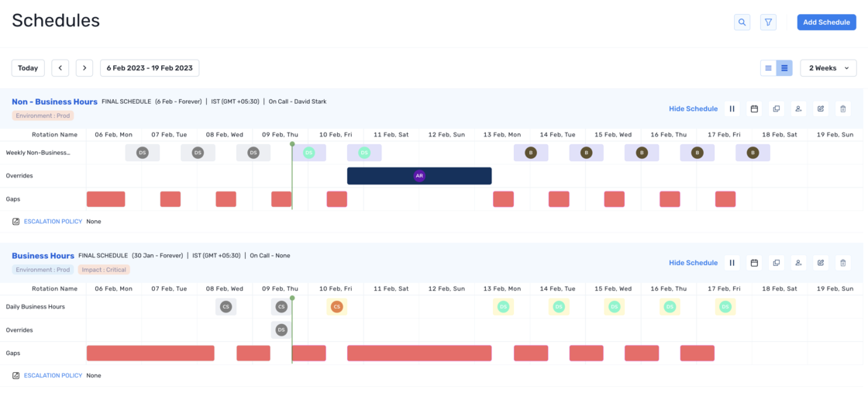Open Non - Business Hours schedule title

(x=55, y=102)
